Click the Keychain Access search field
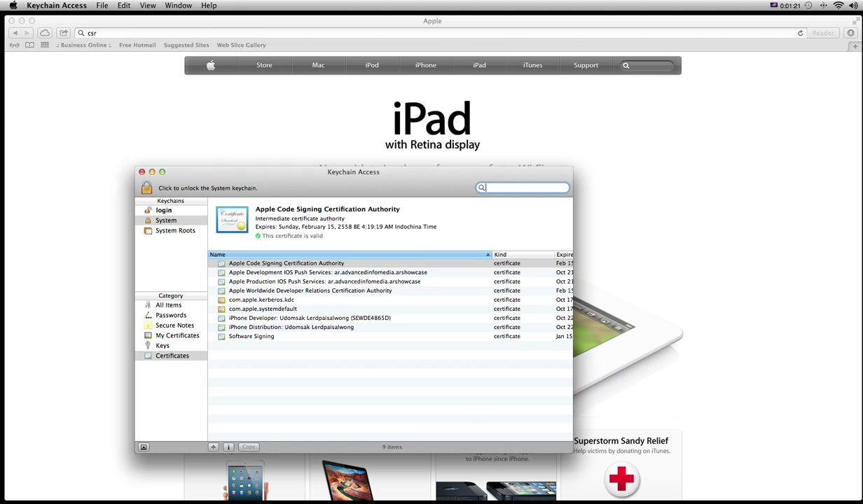 [523, 188]
